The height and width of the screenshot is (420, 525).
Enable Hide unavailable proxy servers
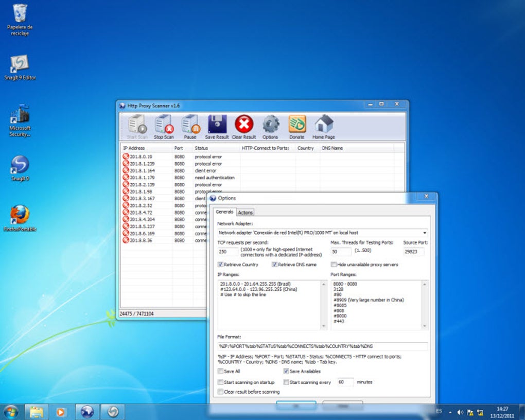(334, 265)
